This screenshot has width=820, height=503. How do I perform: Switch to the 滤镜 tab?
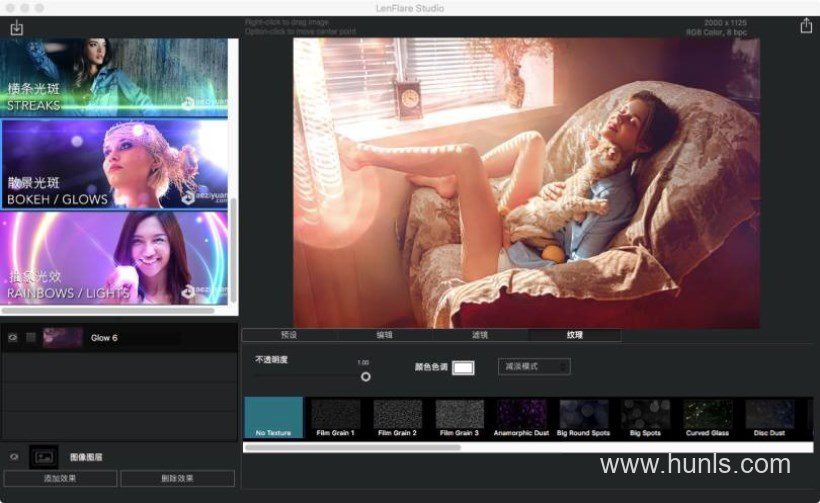480,335
